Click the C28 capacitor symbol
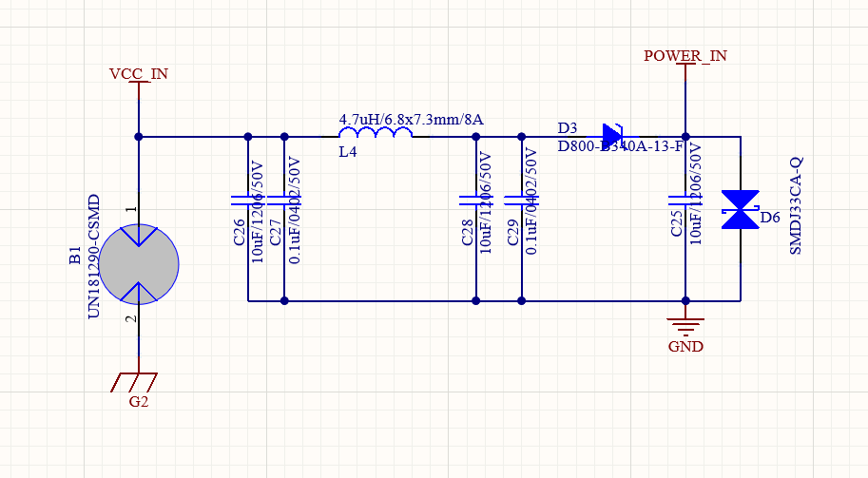 (475, 201)
